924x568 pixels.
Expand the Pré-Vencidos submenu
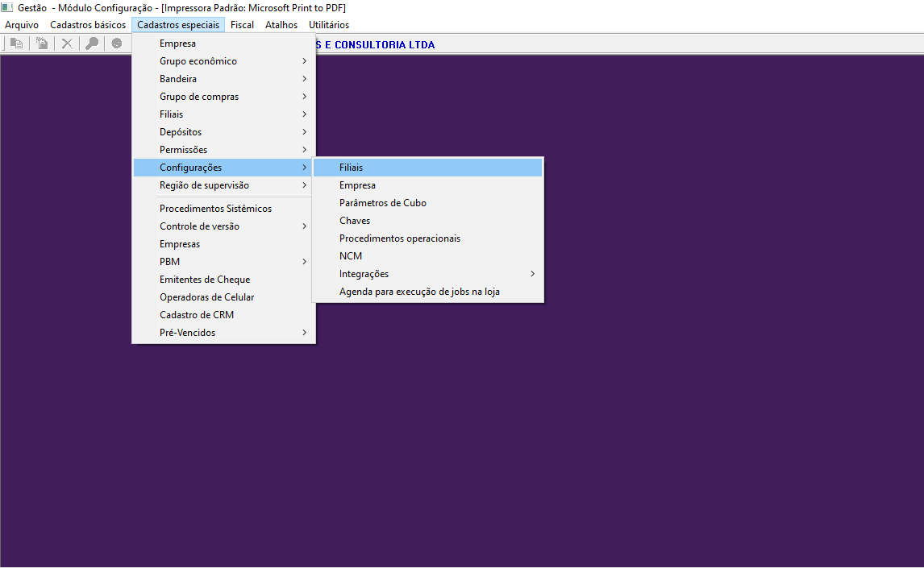[x=224, y=332]
